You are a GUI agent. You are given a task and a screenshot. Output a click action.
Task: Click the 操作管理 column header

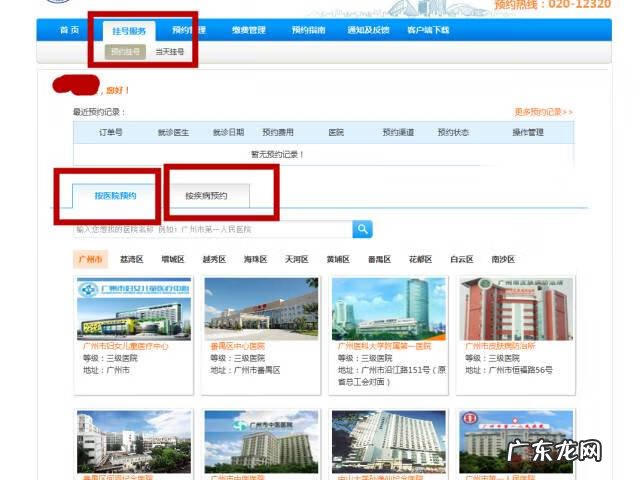pos(528,132)
